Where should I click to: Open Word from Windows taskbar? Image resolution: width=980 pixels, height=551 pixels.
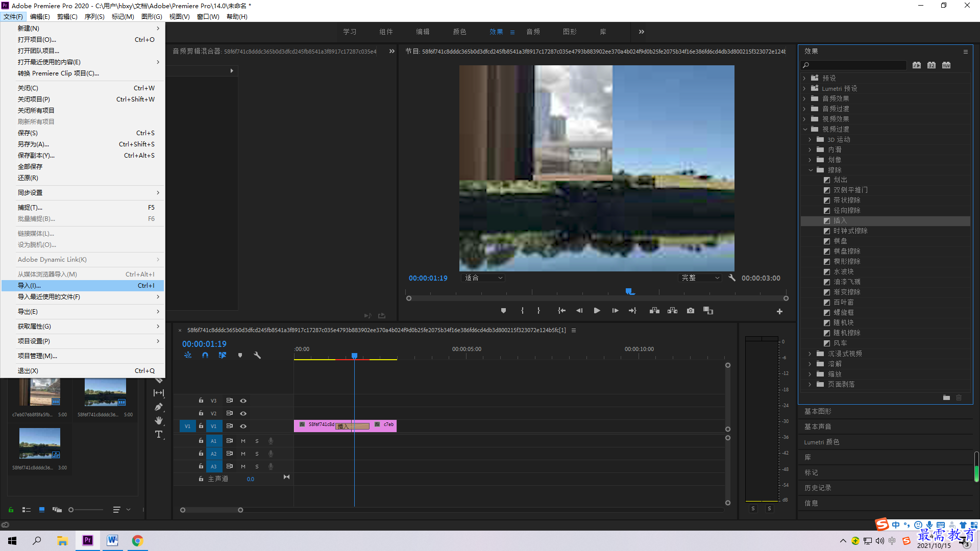(112, 541)
